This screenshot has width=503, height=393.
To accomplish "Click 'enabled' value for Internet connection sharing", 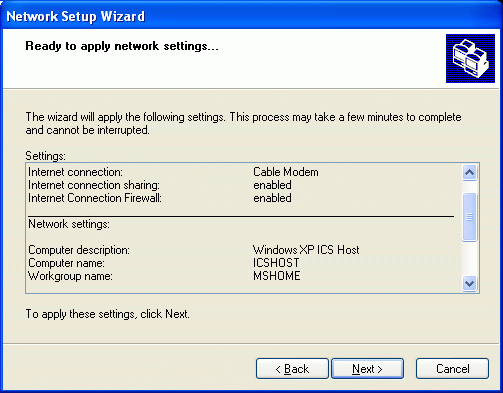I will click(x=272, y=185).
